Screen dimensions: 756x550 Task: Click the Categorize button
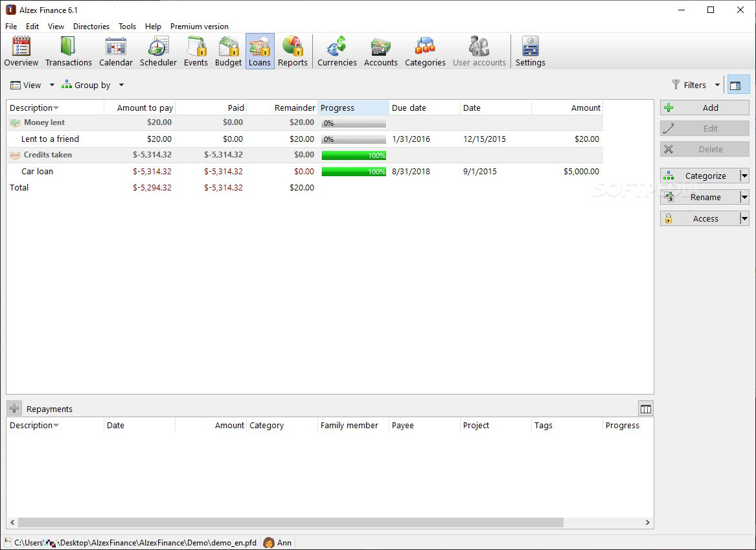700,176
